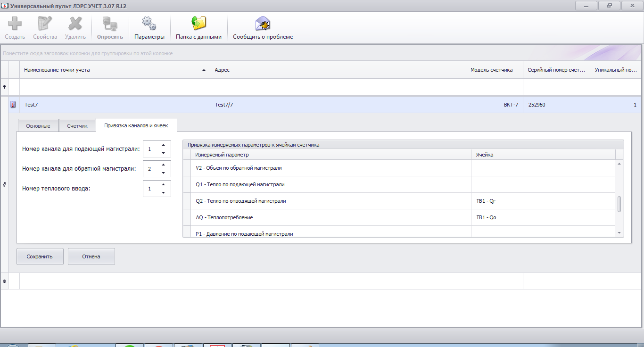Click the ВКТ-7 model cell
Image resolution: width=644 pixels, height=347 pixels.
coord(494,105)
